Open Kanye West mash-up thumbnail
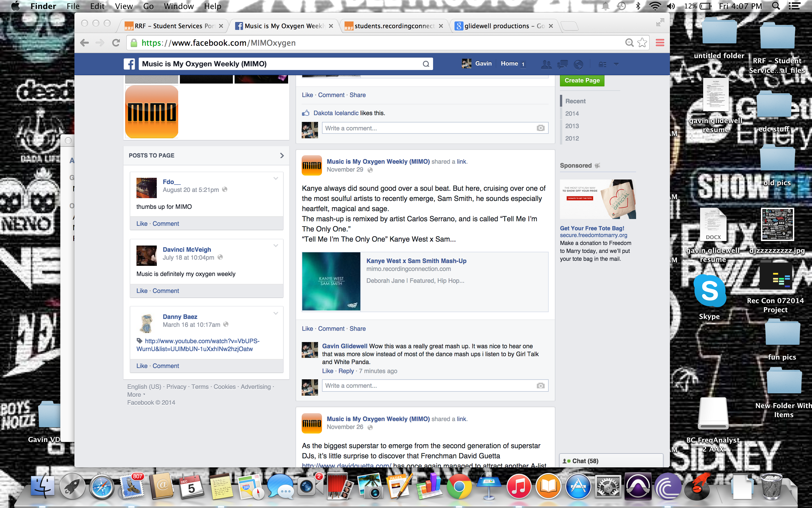This screenshot has height=508, width=812. (331, 282)
